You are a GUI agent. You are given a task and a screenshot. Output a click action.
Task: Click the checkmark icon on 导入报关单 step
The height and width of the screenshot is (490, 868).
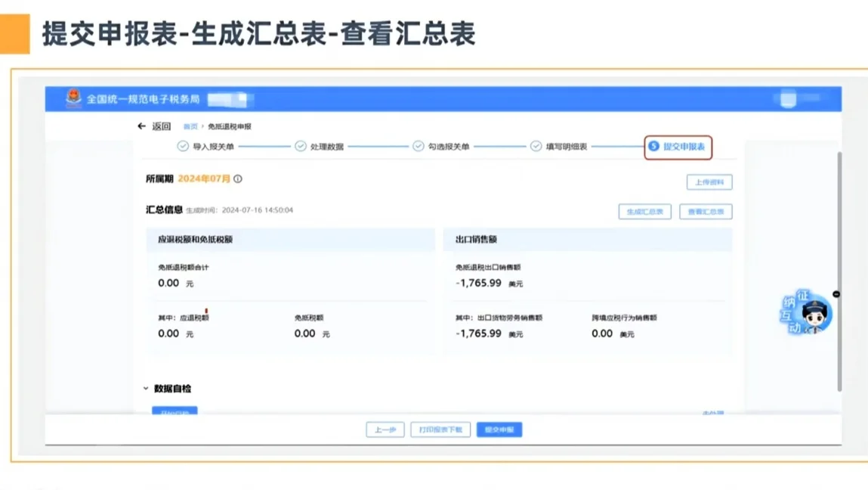point(181,144)
